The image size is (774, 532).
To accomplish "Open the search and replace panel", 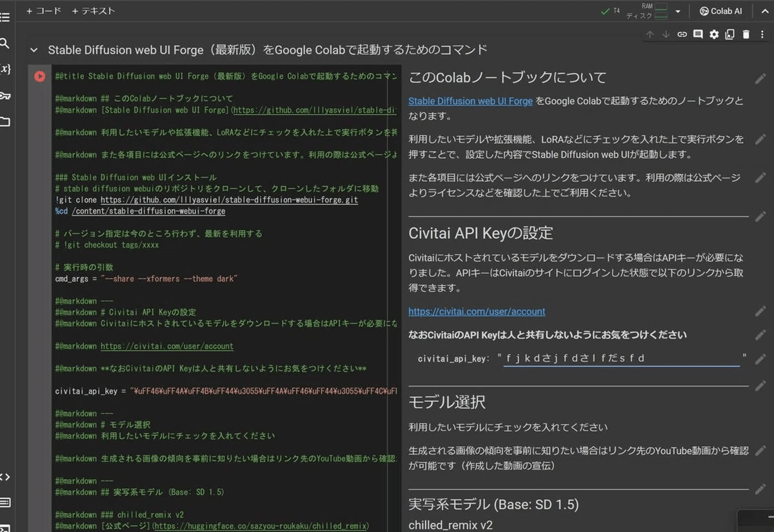I will [x=5, y=44].
